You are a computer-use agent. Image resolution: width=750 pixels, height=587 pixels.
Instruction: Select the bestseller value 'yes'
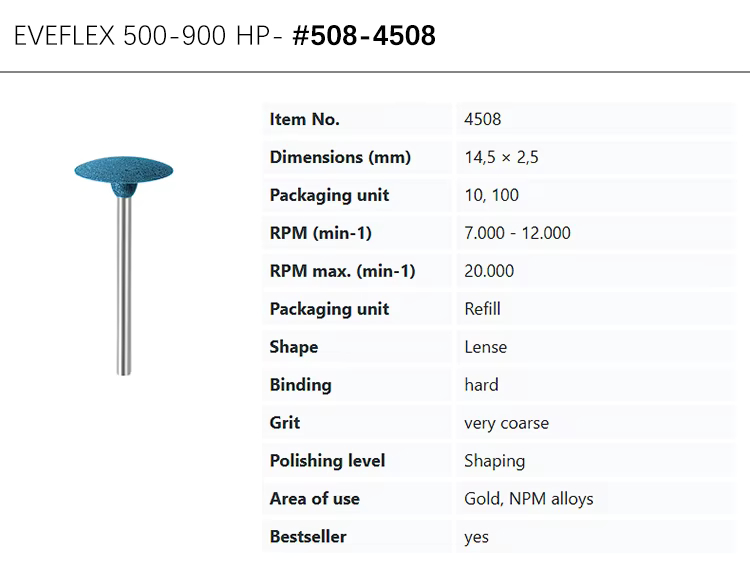(x=476, y=538)
